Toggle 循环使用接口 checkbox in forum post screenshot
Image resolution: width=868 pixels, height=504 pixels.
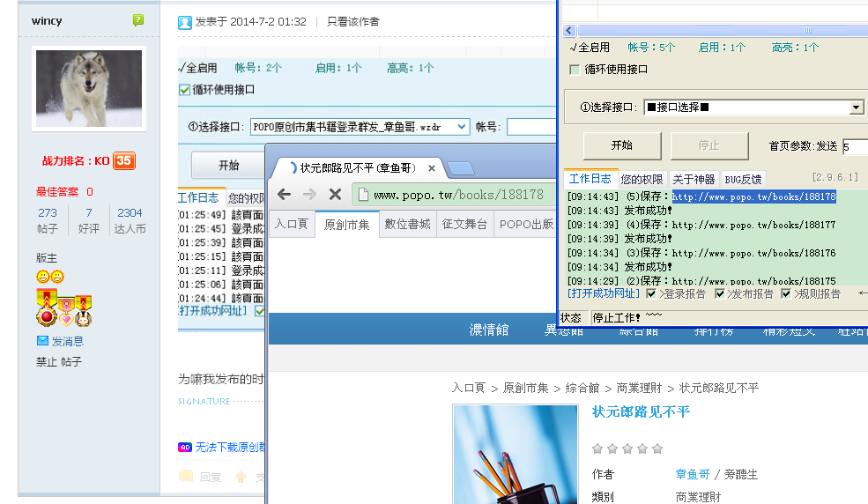[184, 90]
